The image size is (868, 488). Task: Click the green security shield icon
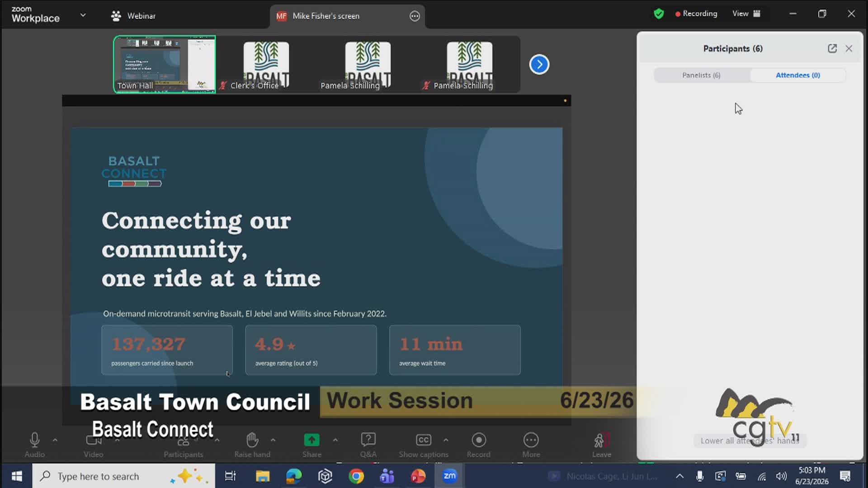(659, 14)
